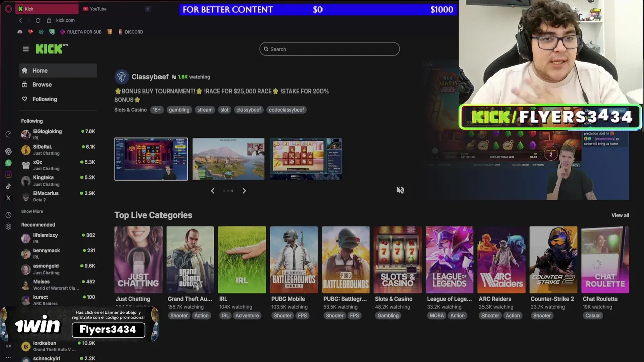The width and height of the screenshot is (644, 362).
Task: Click the address bar showing kick.com
Action: pos(65,20)
